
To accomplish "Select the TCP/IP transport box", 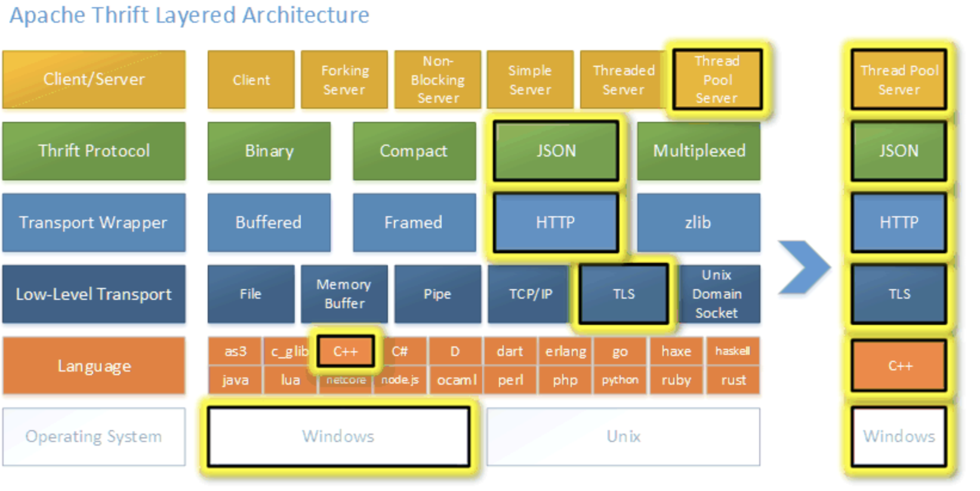I will click(x=530, y=294).
